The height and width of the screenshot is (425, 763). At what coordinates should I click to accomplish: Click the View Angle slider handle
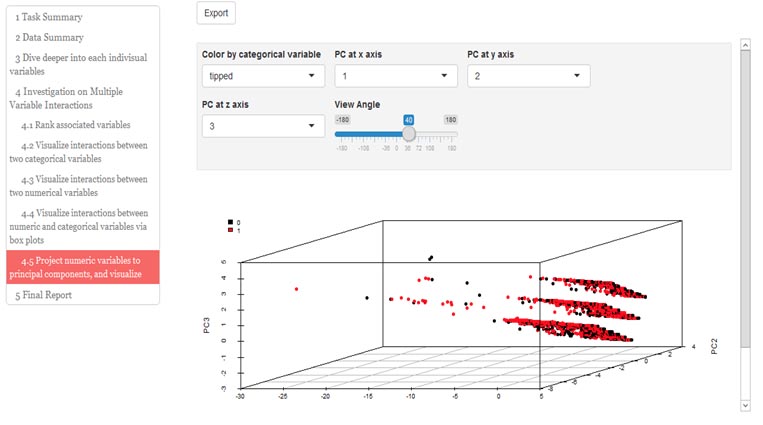[408, 133]
